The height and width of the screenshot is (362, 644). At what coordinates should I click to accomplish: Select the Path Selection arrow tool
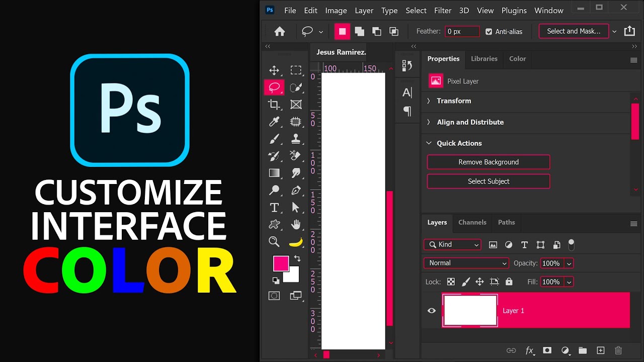(x=295, y=207)
